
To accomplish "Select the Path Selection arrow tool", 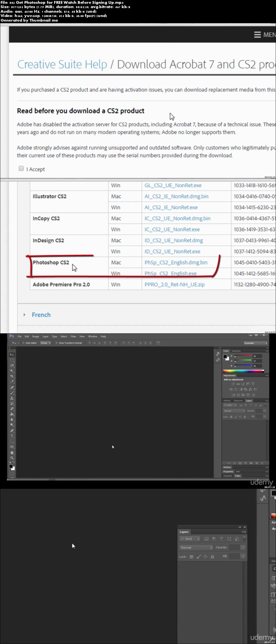I will [x=12, y=442].
